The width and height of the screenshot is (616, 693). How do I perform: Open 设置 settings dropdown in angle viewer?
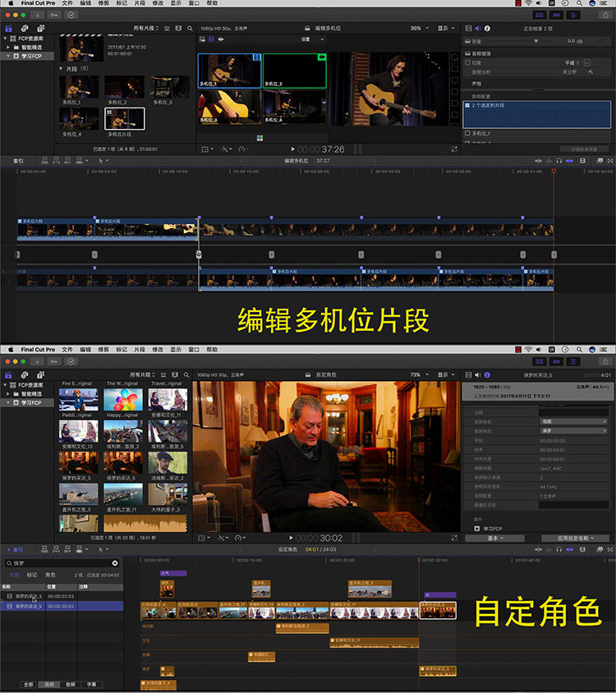pyautogui.click(x=312, y=39)
